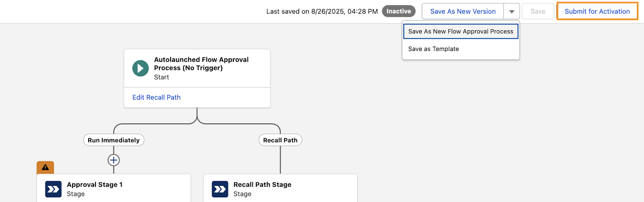Image resolution: width=644 pixels, height=202 pixels.
Task: Click the Recall Path Stage label
Action: (262, 185)
